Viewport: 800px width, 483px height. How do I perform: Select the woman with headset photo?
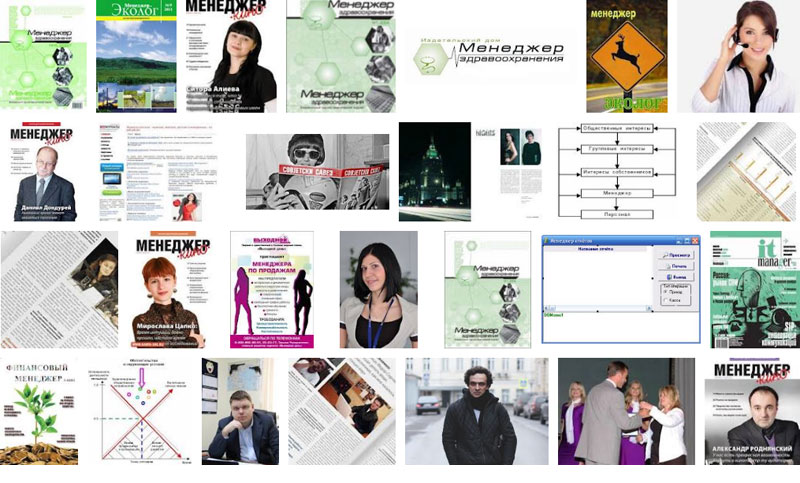(x=738, y=56)
